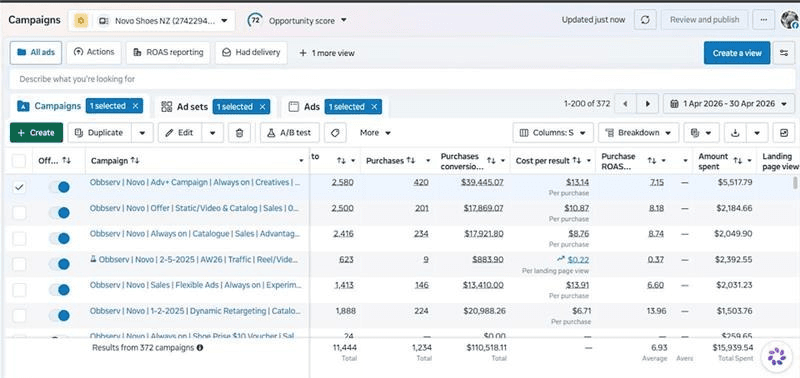The image size is (800, 378).
Task: Open the Edit dropdown arrow
Action: click(213, 133)
